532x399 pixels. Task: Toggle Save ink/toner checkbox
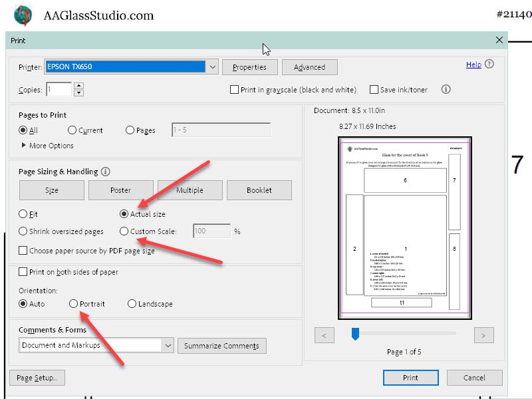374,90
